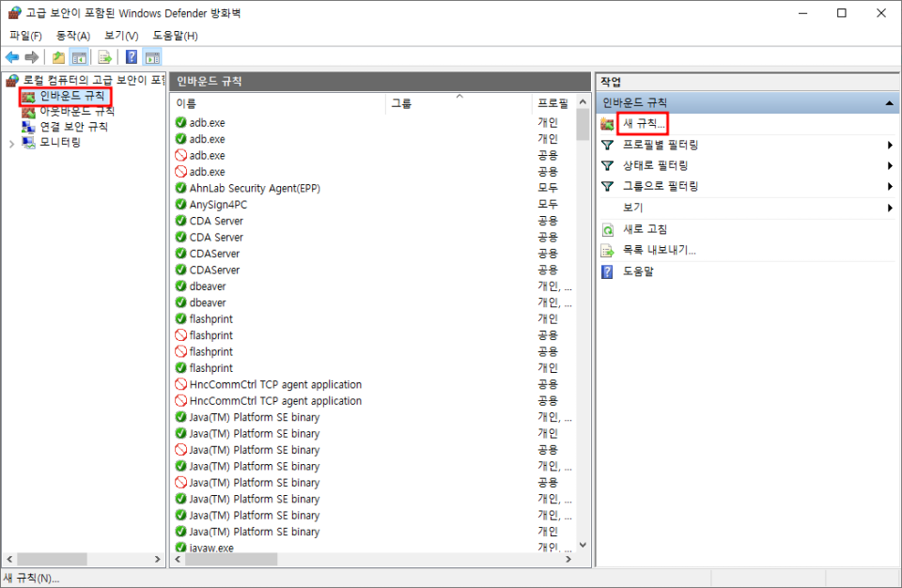Click the Back arrow toolbar icon
Viewport: 902px width, 588px height.
point(12,57)
